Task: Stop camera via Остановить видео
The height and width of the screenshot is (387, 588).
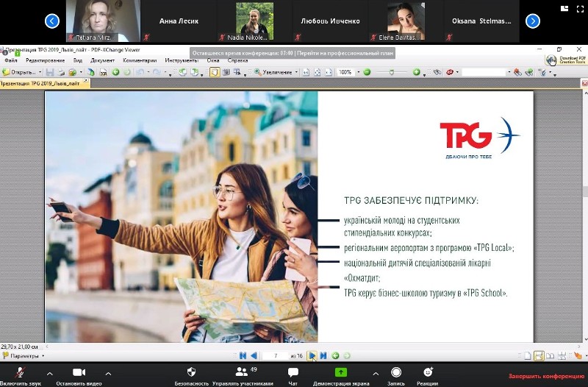Action: [79, 374]
